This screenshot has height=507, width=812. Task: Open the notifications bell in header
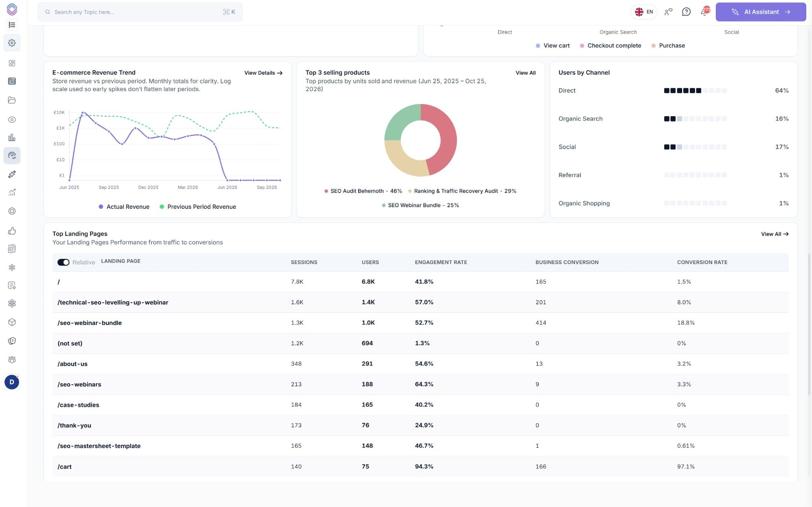704,12
